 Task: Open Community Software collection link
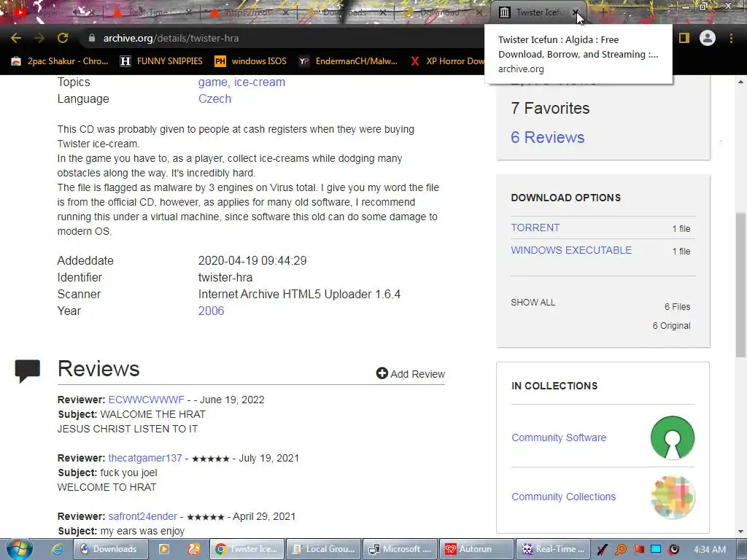pyautogui.click(x=559, y=437)
